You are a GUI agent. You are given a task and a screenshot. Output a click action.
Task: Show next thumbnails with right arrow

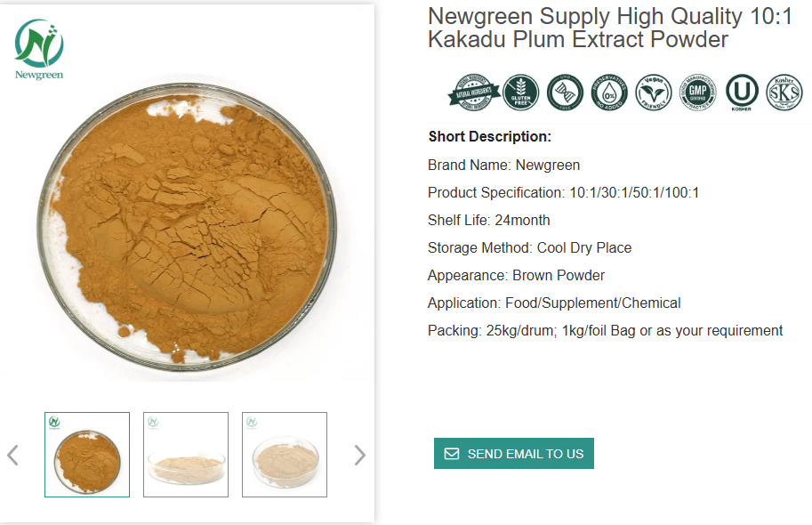click(359, 456)
